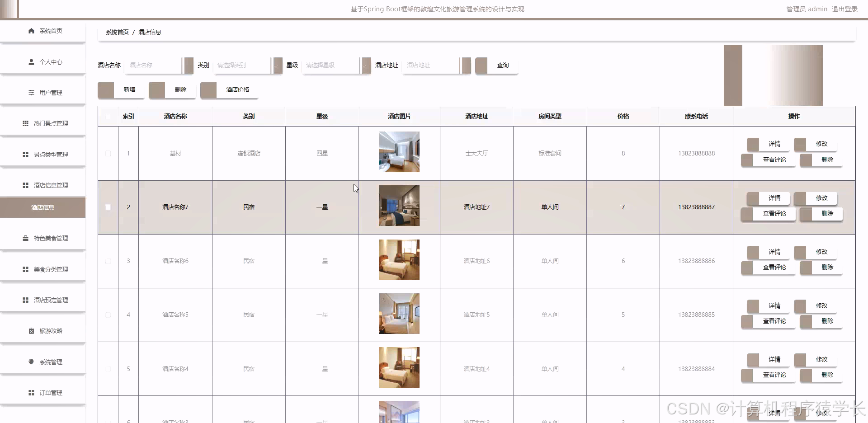
Task: Click the grid icon beside 美食分类管理
Action: click(25, 269)
